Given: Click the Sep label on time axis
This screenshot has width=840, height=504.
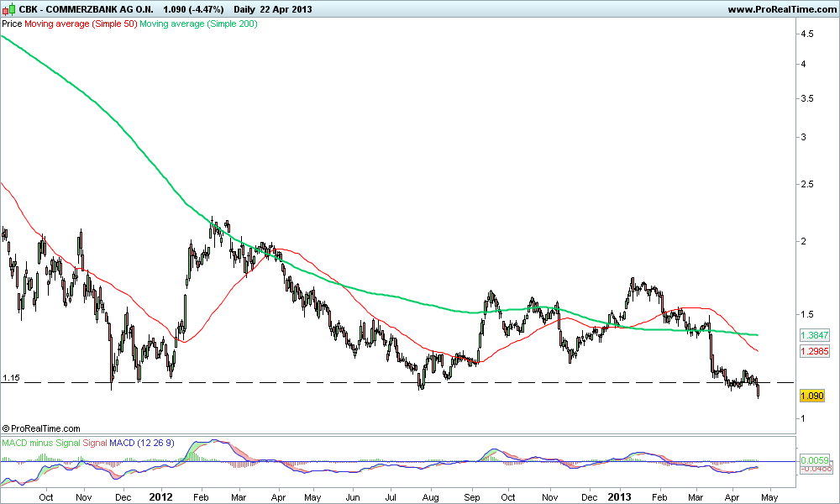Looking at the screenshot, I should click(x=472, y=497).
